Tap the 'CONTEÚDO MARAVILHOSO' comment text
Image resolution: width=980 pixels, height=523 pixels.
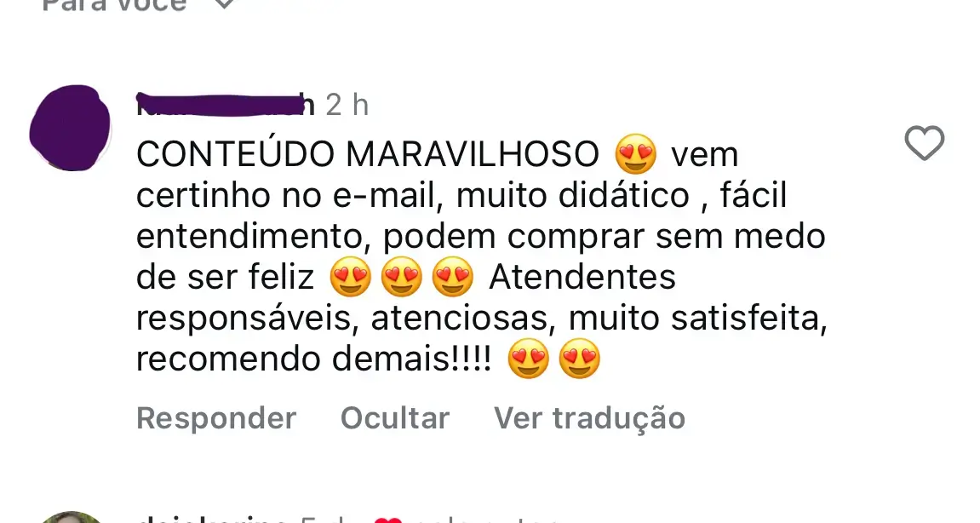[368, 154]
